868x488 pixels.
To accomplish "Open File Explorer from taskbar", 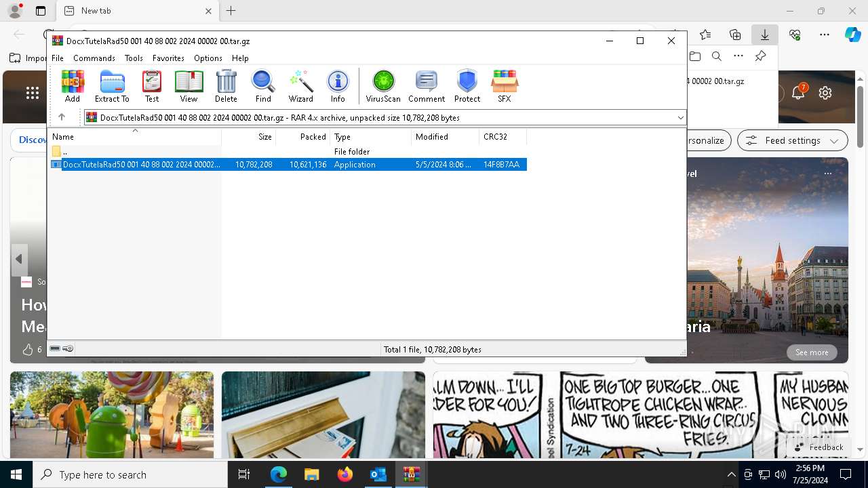I will [x=311, y=474].
